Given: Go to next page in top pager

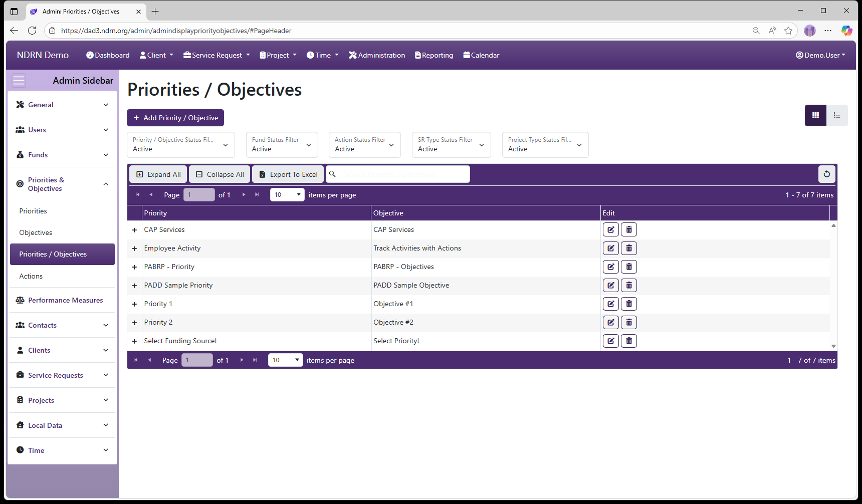Looking at the screenshot, I should point(244,195).
